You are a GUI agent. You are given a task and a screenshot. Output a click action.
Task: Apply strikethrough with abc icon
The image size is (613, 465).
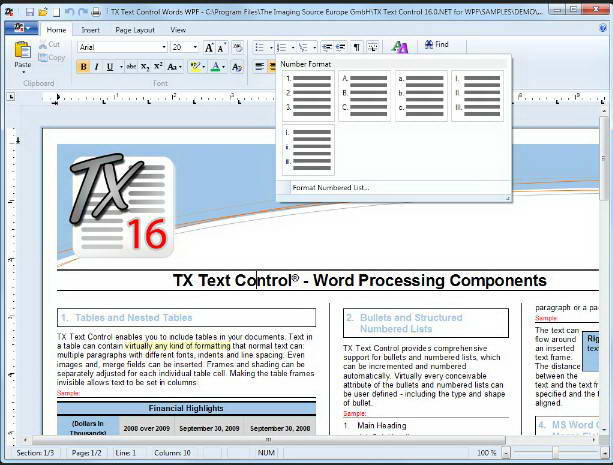[131, 67]
